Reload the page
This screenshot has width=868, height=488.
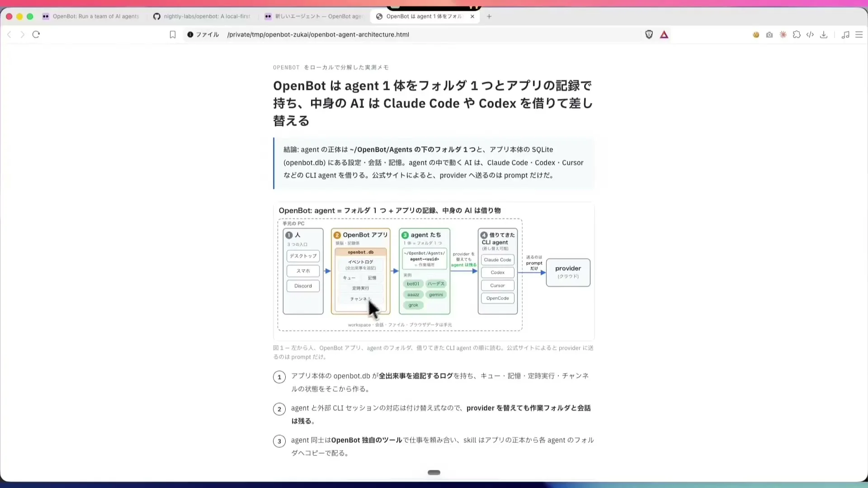tap(36, 35)
